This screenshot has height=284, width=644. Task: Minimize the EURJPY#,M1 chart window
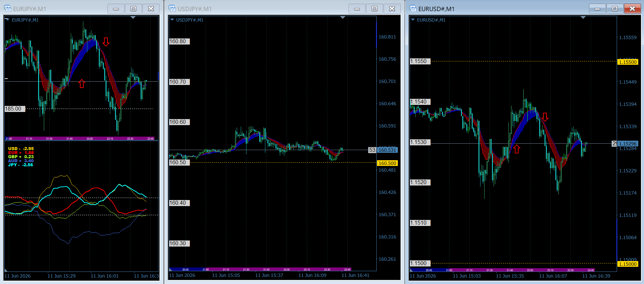116,9
